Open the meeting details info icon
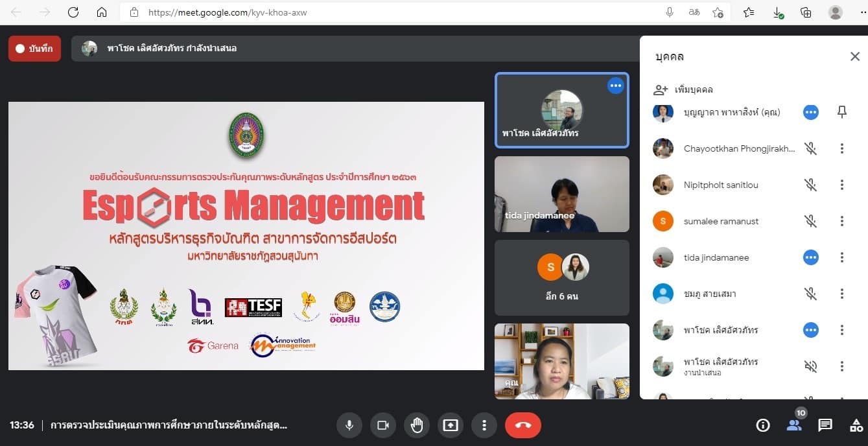This screenshot has width=868, height=446. click(x=763, y=425)
